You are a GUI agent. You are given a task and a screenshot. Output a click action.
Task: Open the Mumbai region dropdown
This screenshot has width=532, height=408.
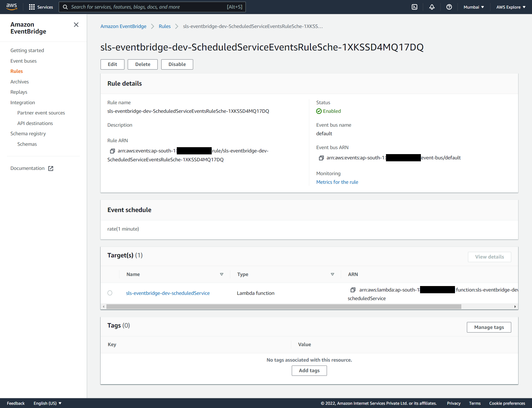[474, 7]
